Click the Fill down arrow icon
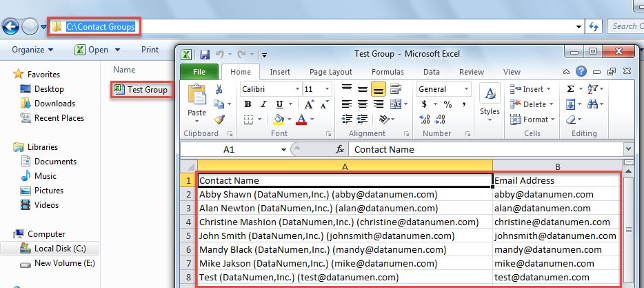Viewport: 644px width, 288px height. click(570, 104)
